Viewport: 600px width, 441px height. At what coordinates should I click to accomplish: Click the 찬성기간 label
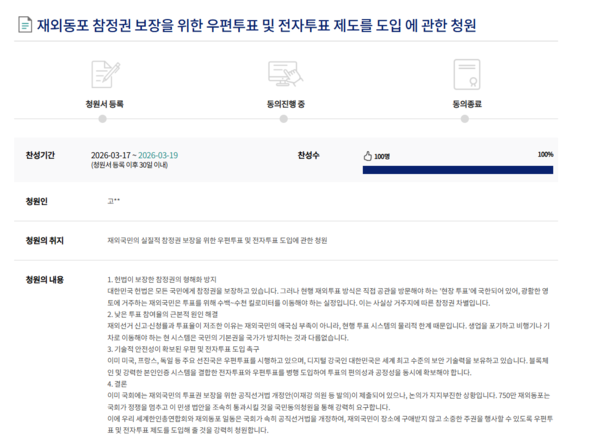tap(40, 155)
